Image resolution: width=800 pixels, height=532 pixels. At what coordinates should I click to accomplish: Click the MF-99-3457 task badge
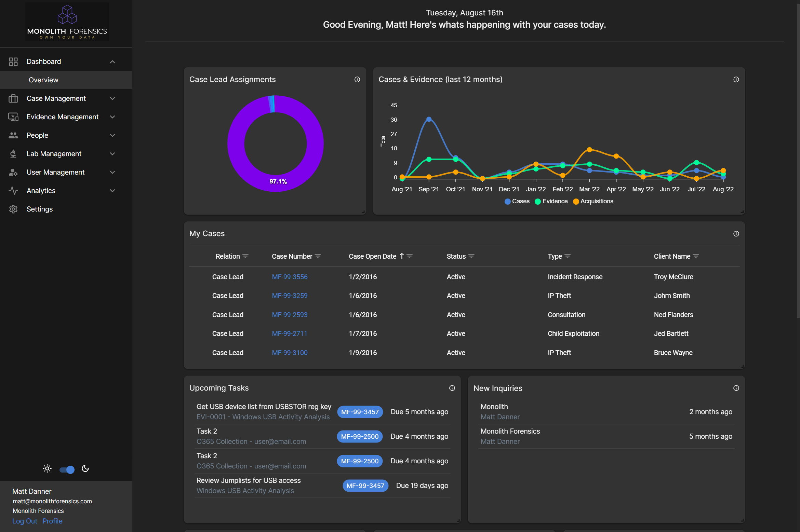click(x=360, y=412)
